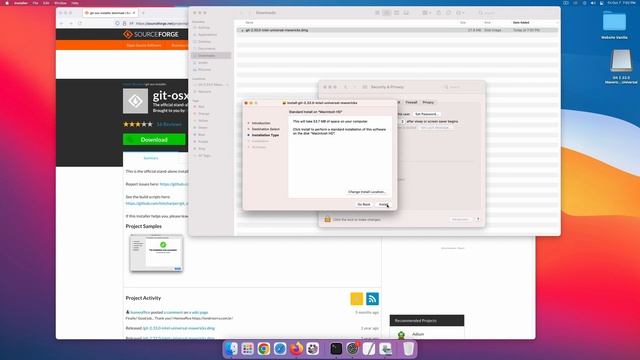The width and height of the screenshot is (640, 360).
Task: Select Destination Select step in the installer sidebar
Action: tap(265, 129)
